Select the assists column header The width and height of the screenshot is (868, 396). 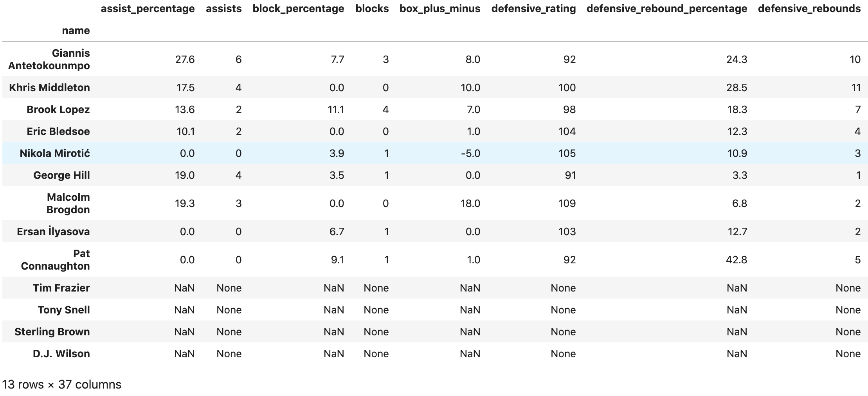[x=224, y=9]
